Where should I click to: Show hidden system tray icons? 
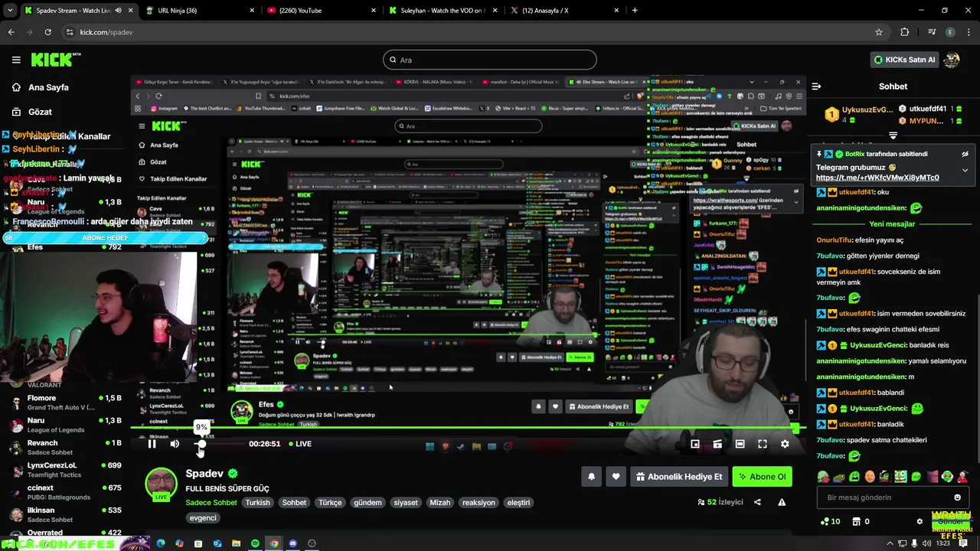pyautogui.click(x=888, y=543)
